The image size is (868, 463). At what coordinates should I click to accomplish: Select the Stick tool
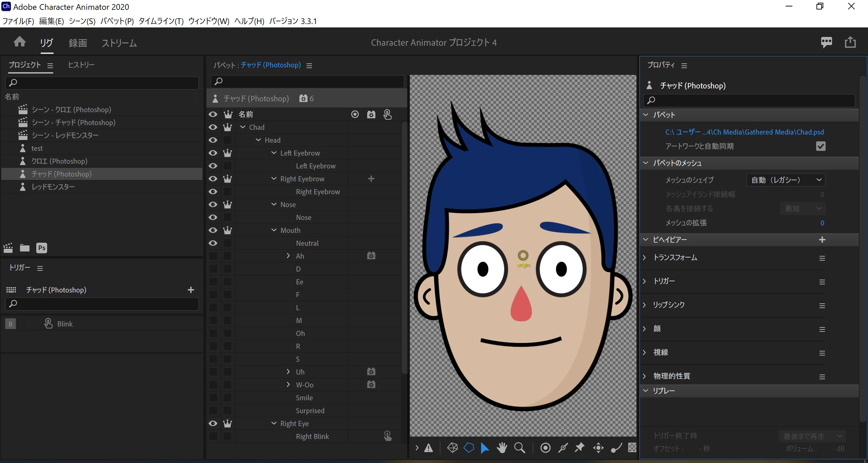point(563,448)
